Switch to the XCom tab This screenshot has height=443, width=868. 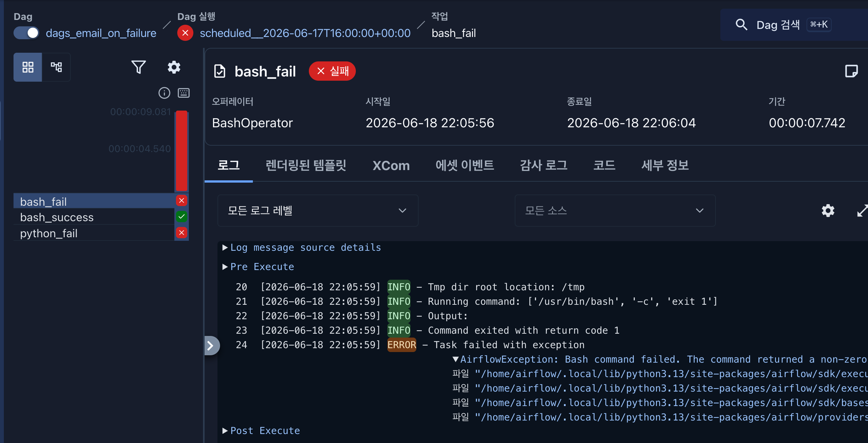391,165
